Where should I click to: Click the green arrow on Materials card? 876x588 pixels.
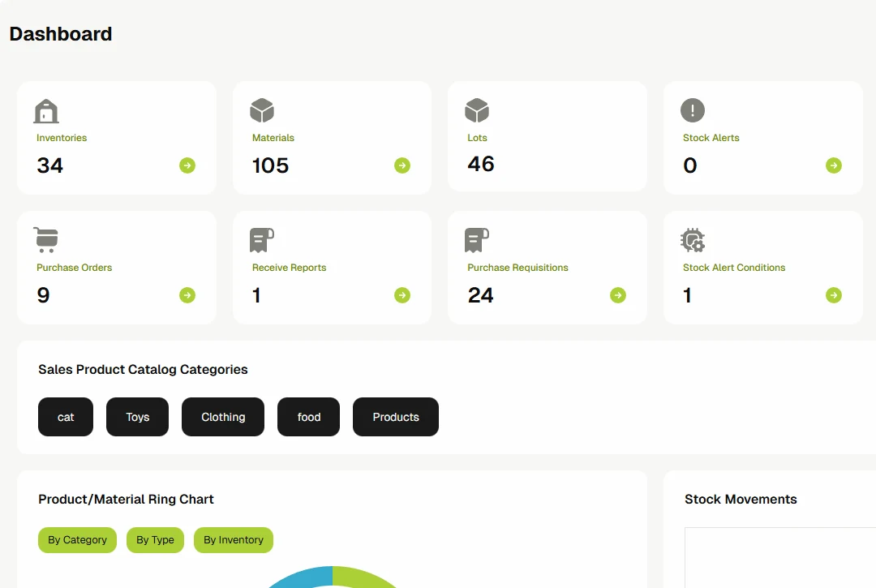coord(402,165)
